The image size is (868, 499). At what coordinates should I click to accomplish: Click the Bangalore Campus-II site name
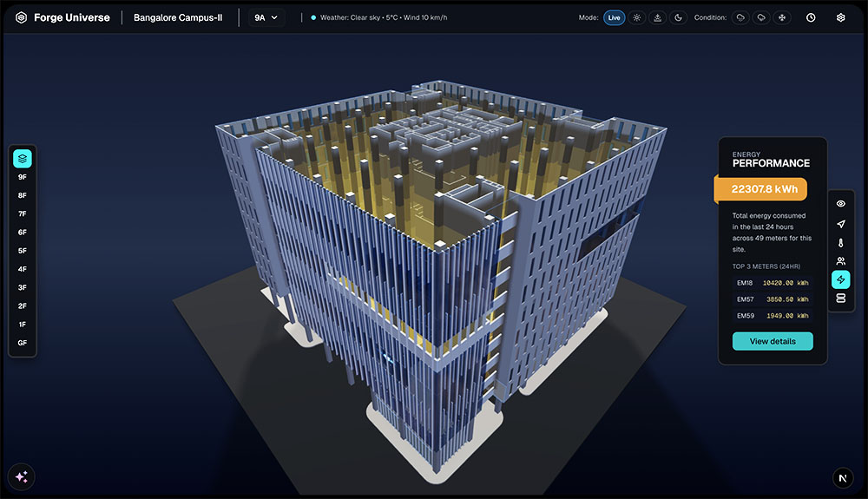(178, 17)
